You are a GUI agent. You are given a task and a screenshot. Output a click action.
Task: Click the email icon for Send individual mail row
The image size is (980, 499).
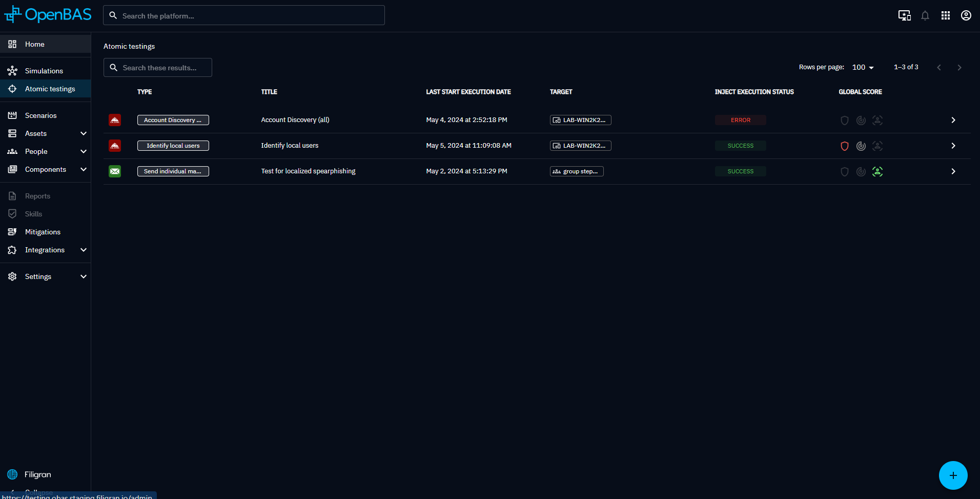tap(115, 171)
